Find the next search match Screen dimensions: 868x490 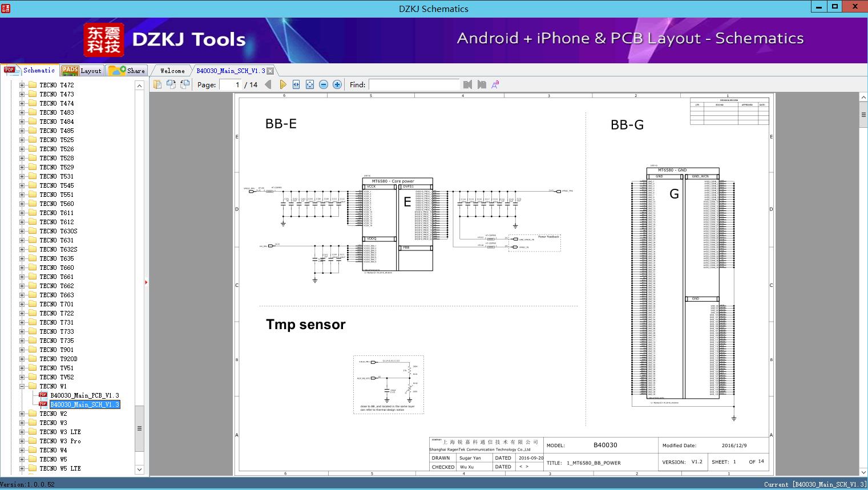[x=482, y=84]
